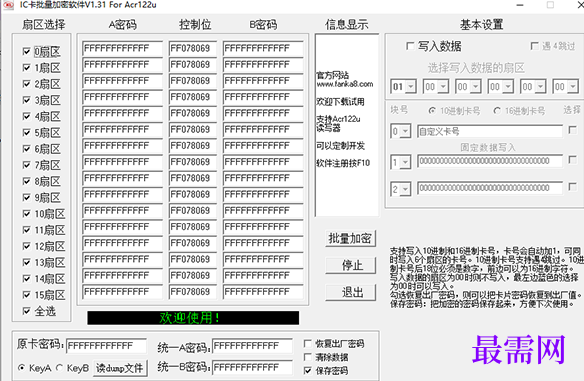Open the fifth write-sector dropdown showing 00

click(533, 86)
